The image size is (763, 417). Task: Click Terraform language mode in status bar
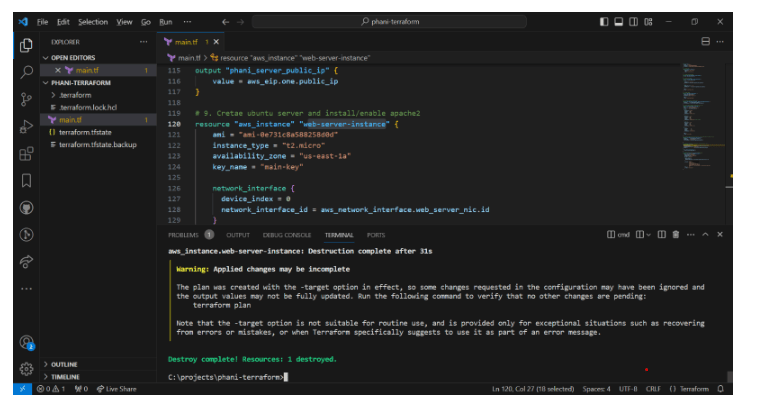695,388
